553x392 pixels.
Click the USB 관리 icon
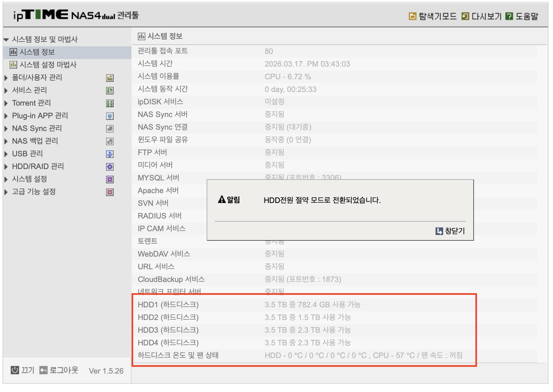[110, 154]
